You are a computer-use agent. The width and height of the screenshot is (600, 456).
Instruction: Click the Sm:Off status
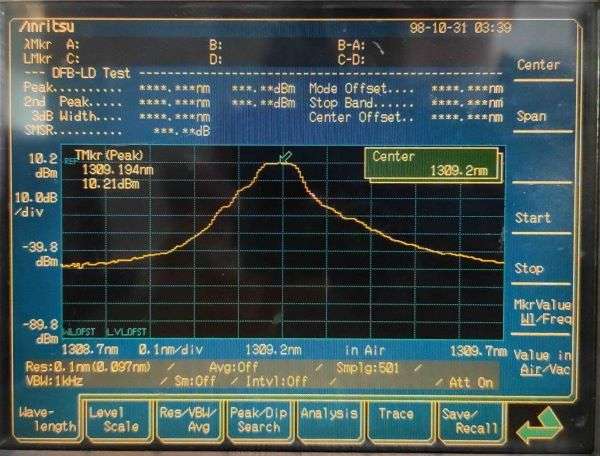195,381
